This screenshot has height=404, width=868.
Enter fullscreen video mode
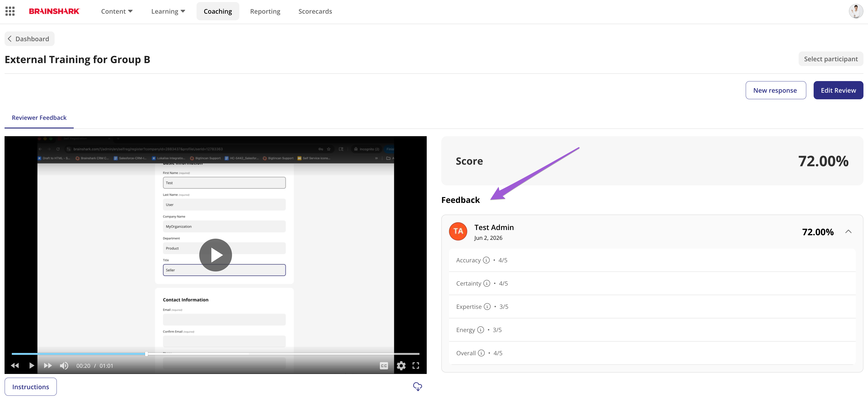pyautogui.click(x=416, y=366)
